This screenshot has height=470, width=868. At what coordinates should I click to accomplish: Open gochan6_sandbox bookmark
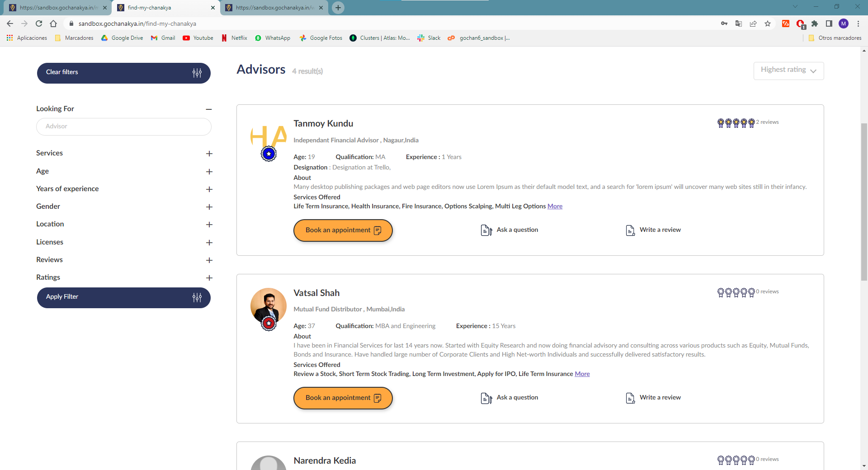(x=479, y=38)
